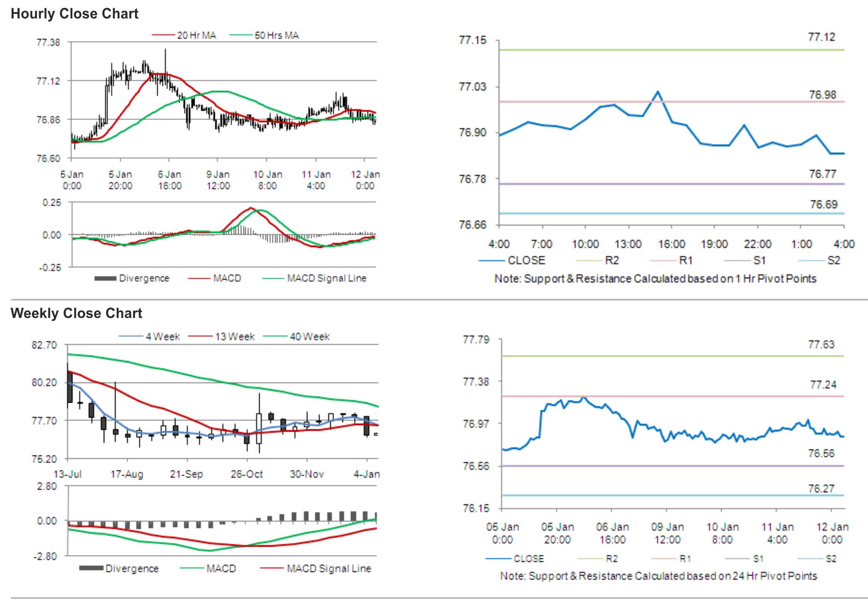
Task: Click the "76.90" axis value
Action: coord(472,132)
